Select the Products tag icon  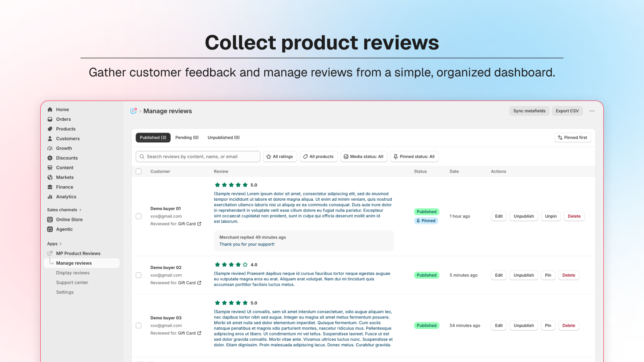click(x=50, y=129)
